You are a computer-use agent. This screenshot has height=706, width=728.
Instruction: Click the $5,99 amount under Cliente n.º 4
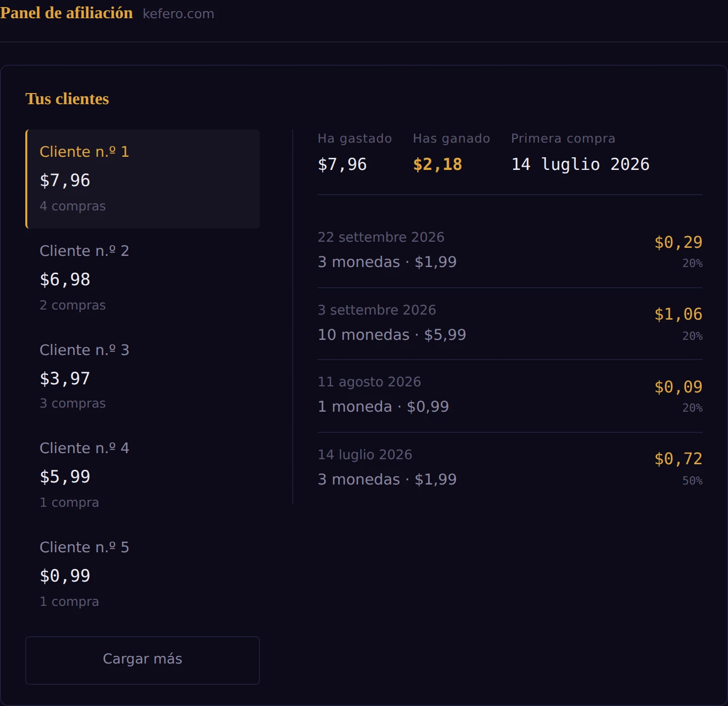65,477
